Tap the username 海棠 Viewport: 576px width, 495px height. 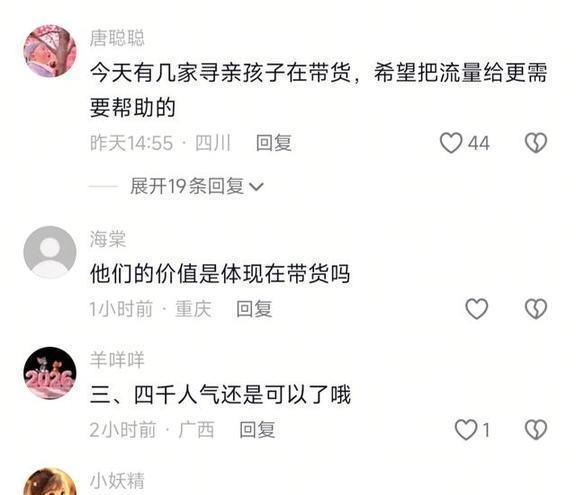[x=108, y=239]
